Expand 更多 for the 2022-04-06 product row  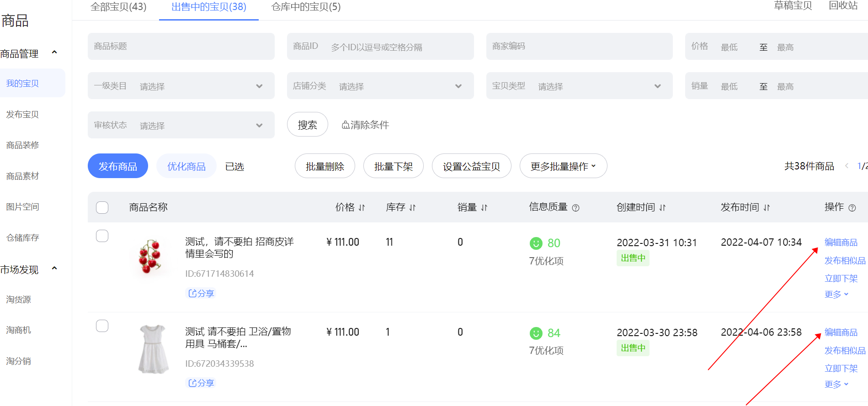point(836,385)
